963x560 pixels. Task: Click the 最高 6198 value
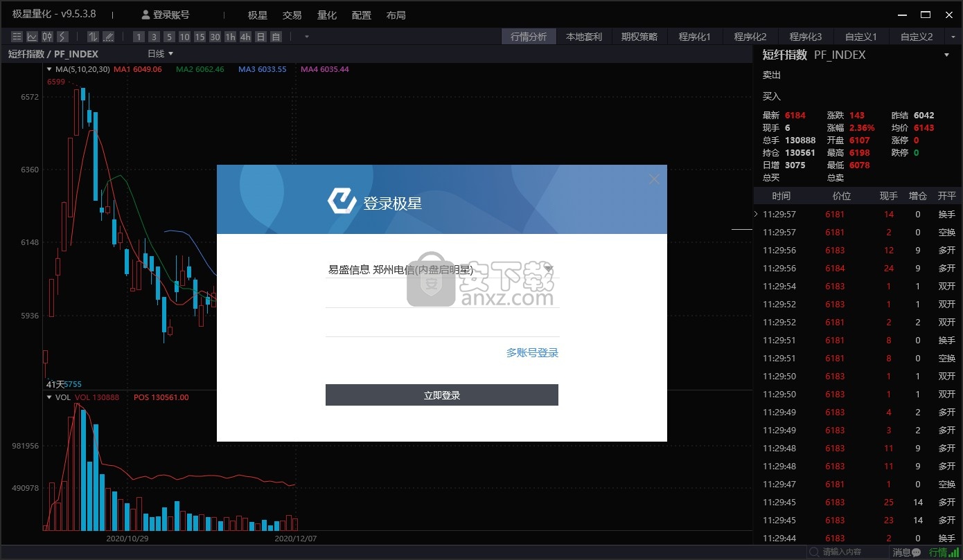[859, 153]
